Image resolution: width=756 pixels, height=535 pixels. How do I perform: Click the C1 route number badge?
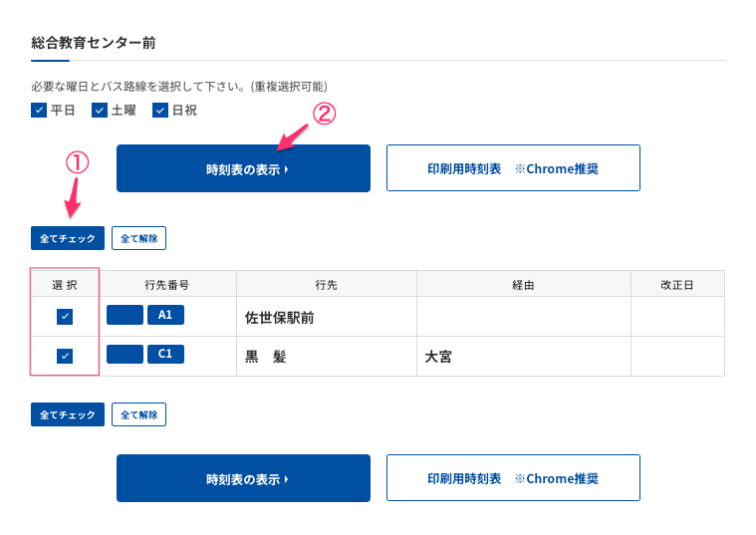[165, 354]
